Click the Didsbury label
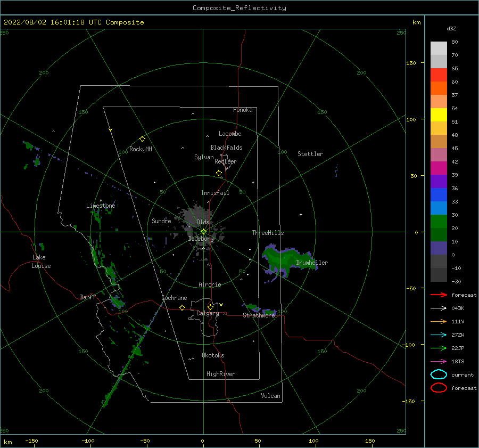Screen dimensions: 479x448 tap(201, 239)
